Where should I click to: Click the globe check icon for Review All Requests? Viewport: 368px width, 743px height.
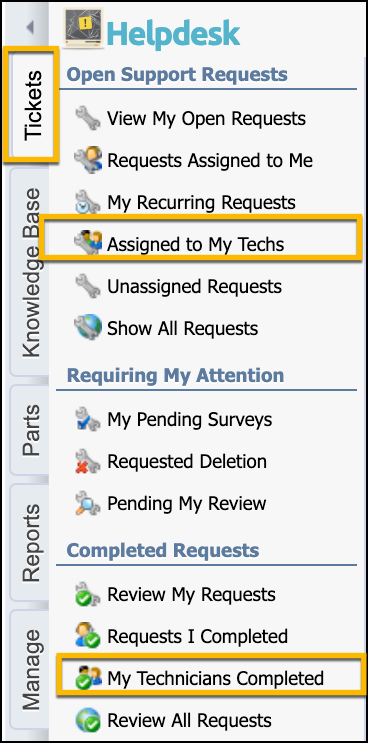(88, 720)
